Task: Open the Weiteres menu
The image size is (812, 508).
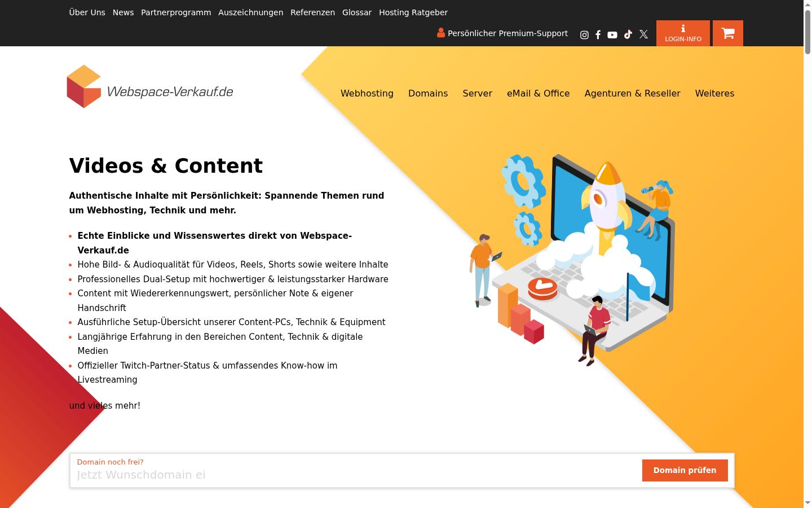Action: [714, 94]
